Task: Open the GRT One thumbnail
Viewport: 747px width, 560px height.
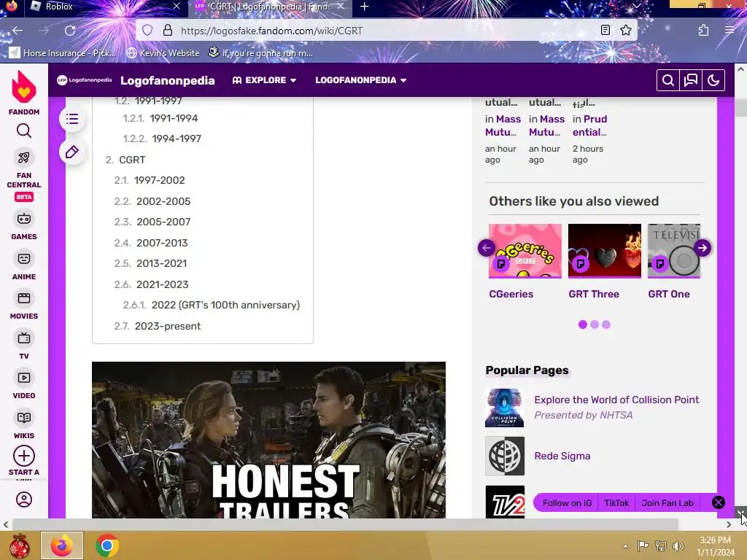Action: [674, 251]
